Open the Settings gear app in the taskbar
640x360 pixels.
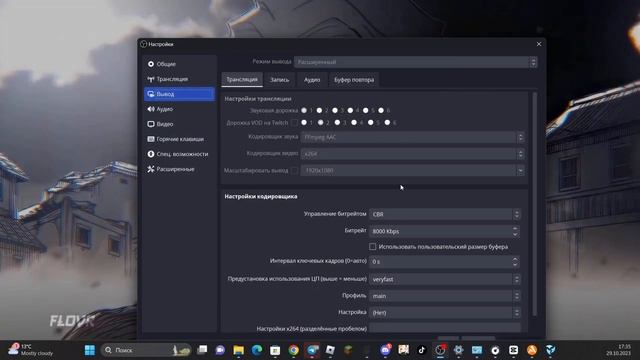coord(458,350)
